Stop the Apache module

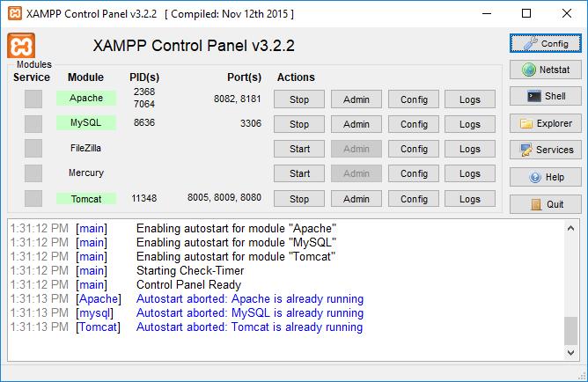pos(299,99)
